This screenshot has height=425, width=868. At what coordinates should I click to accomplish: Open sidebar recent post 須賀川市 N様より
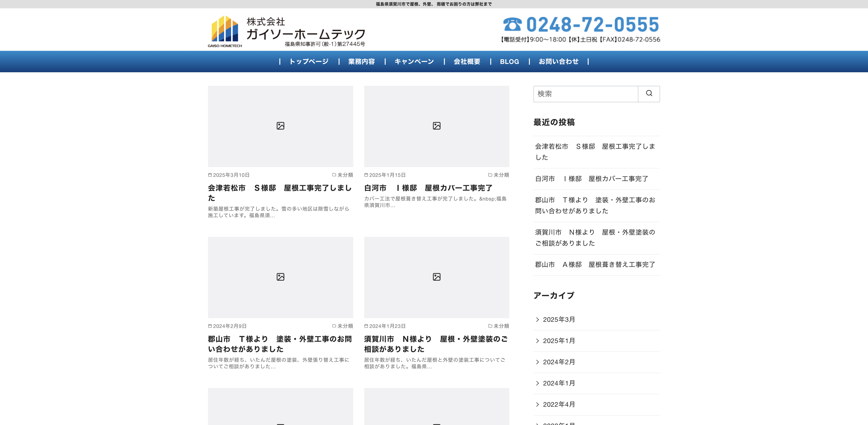pyautogui.click(x=595, y=238)
